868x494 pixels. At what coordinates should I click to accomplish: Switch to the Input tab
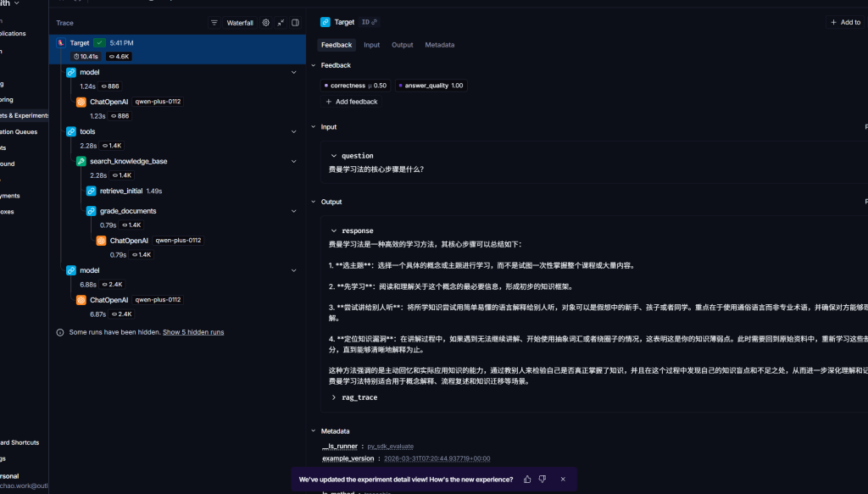point(371,45)
